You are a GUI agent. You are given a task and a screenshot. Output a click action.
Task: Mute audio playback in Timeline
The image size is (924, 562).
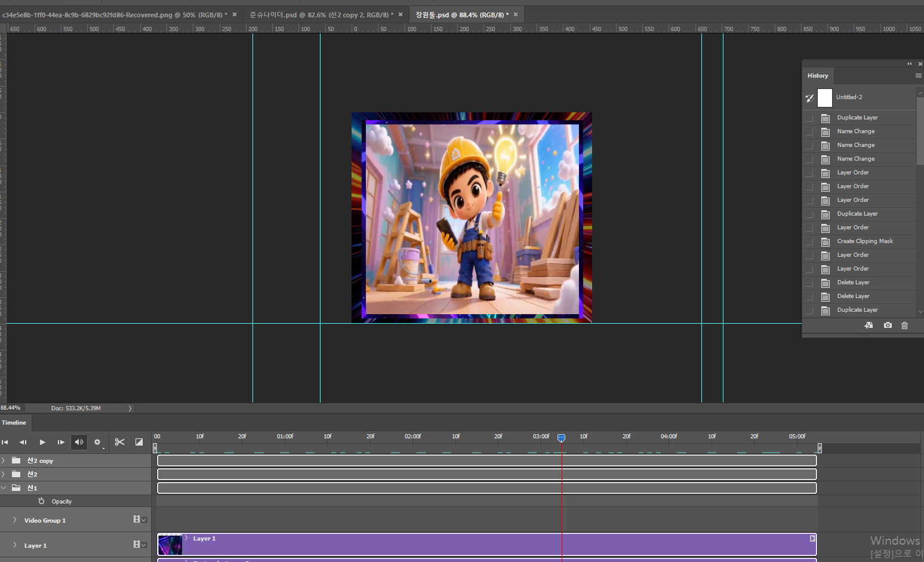pyautogui.click(x=79, y=442)
